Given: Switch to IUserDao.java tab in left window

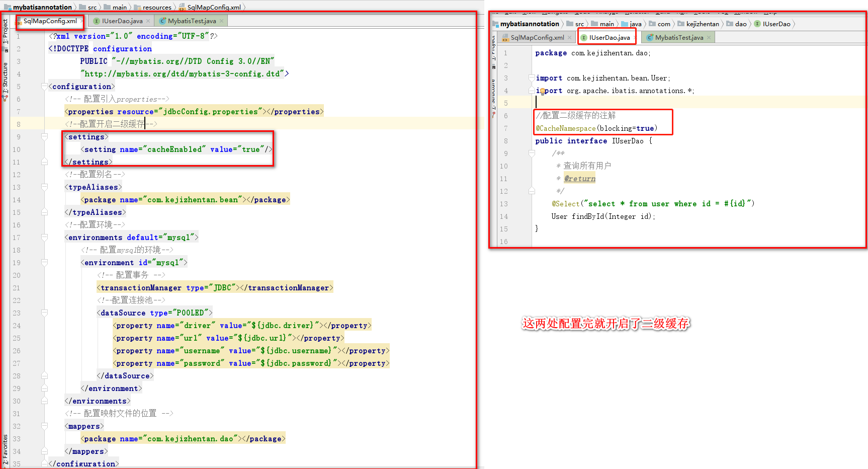Looking at the screenshot, I should pyautogui.click(x=122, y=21).
